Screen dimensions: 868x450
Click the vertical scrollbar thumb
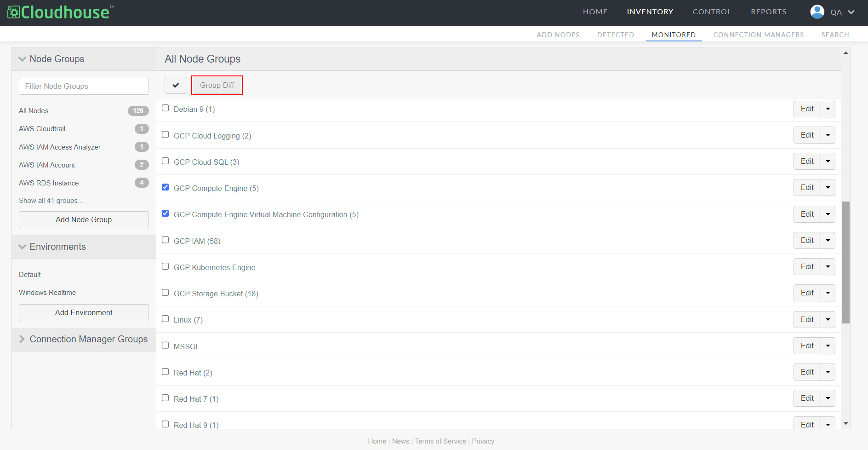845,262
